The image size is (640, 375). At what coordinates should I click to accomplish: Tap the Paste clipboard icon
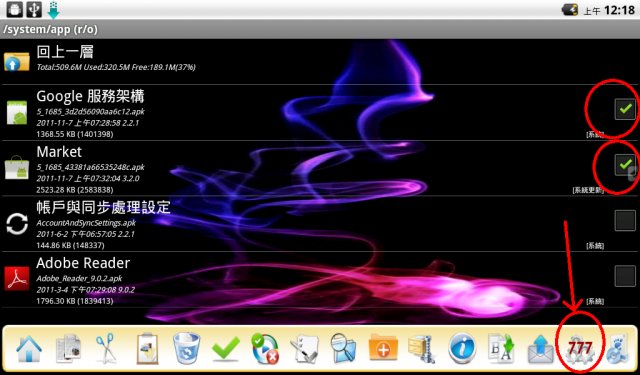[x=147, y=349]
